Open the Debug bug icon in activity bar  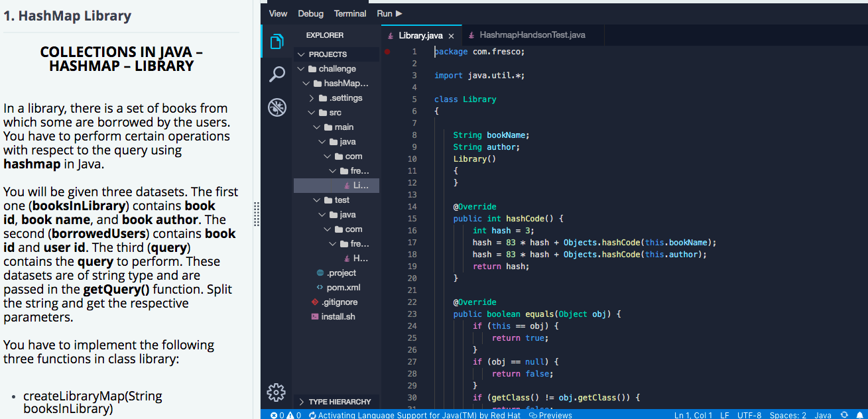[277, 107]
